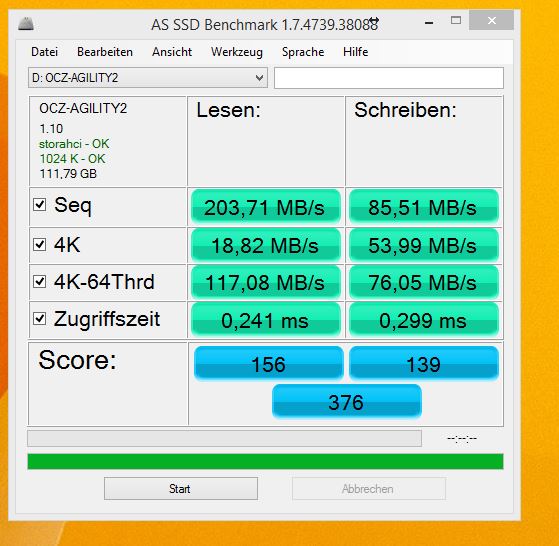Open the Werkzeug menu
Screen dimensions: 559x546
point(237,52)
